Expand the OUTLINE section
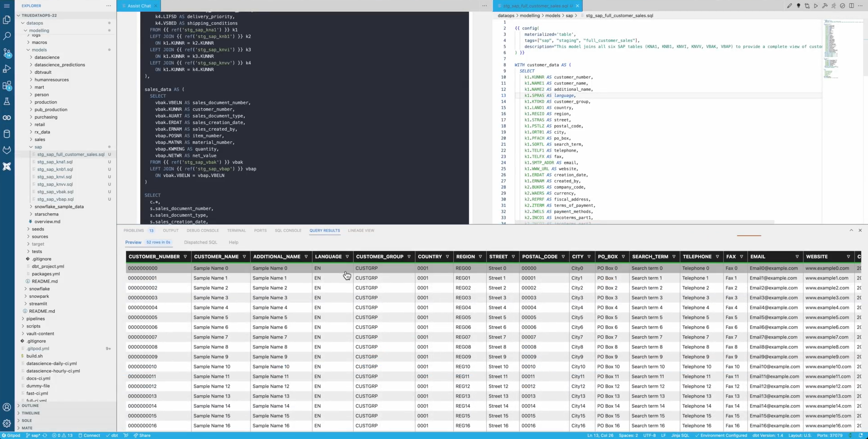Viewport: 868px width, 439px height. [x=30, y=406]
